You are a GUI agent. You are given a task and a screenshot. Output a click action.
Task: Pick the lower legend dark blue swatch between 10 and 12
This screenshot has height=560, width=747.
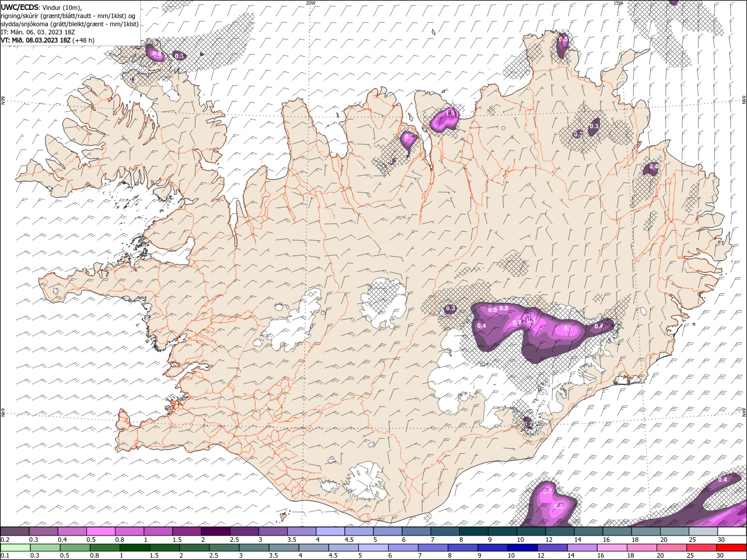[522, 548]
